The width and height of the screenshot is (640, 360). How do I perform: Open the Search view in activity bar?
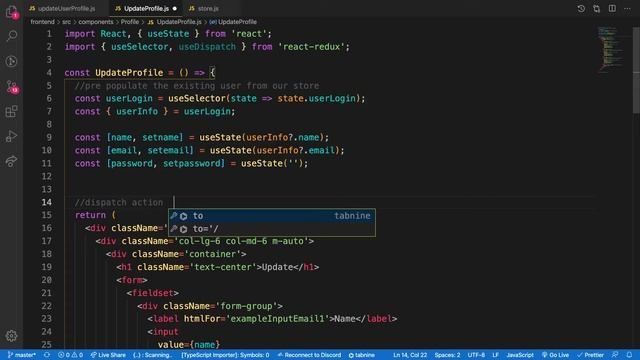11,36
